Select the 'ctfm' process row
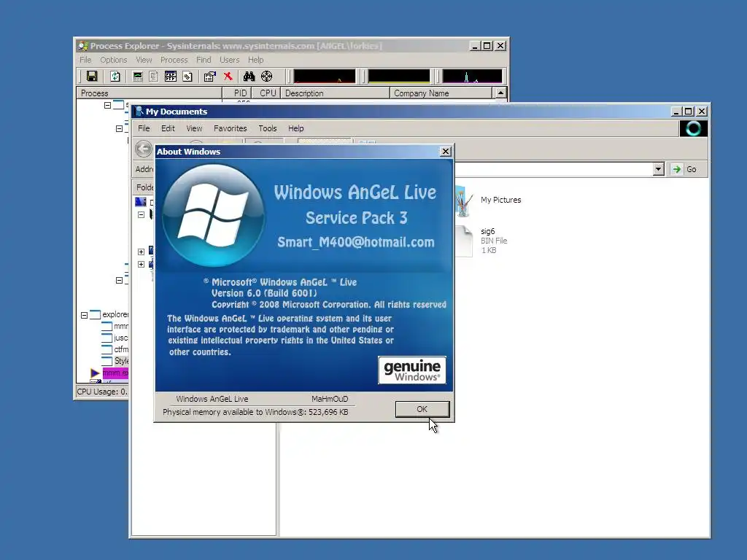This screenshot has height=560, width=747. [121, 349]
